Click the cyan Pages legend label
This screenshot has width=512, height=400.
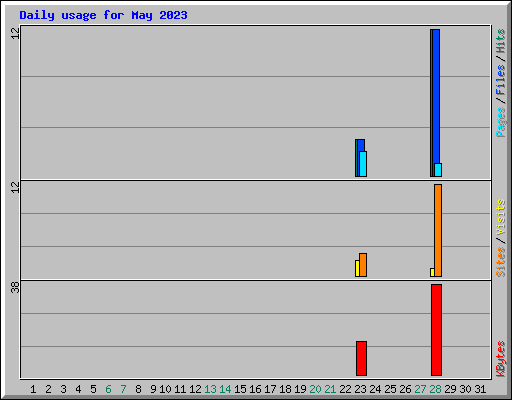pyautogui.click(x=500, y=122)
